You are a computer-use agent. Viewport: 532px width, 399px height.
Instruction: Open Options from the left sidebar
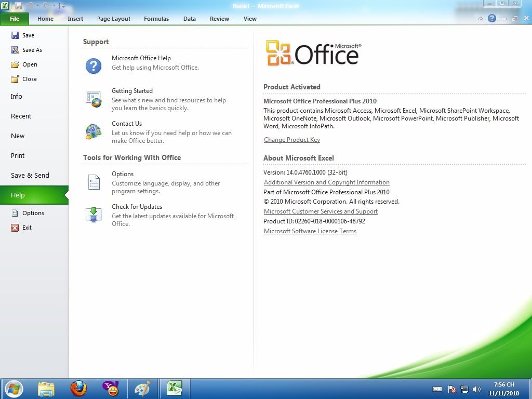pyautogui.click(x=28, y=213)
